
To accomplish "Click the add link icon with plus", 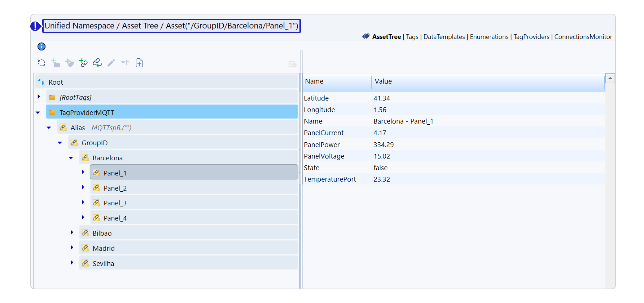I will point(83,63).
